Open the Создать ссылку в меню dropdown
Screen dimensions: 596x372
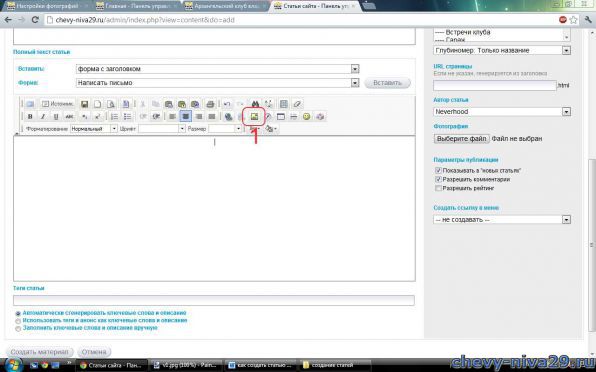502,220
